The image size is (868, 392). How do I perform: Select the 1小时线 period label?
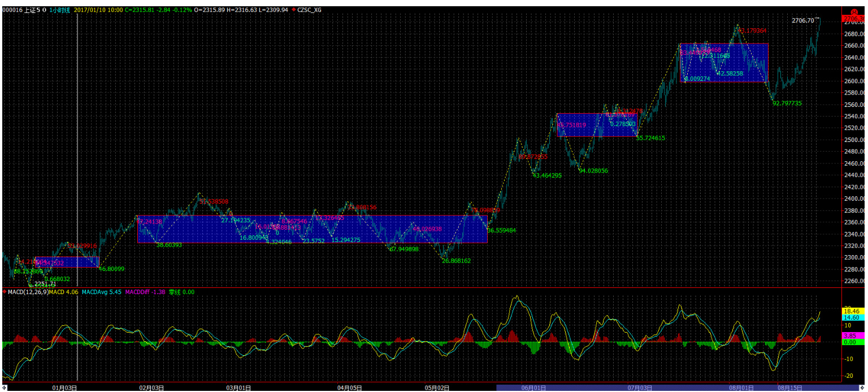(59, 10)
